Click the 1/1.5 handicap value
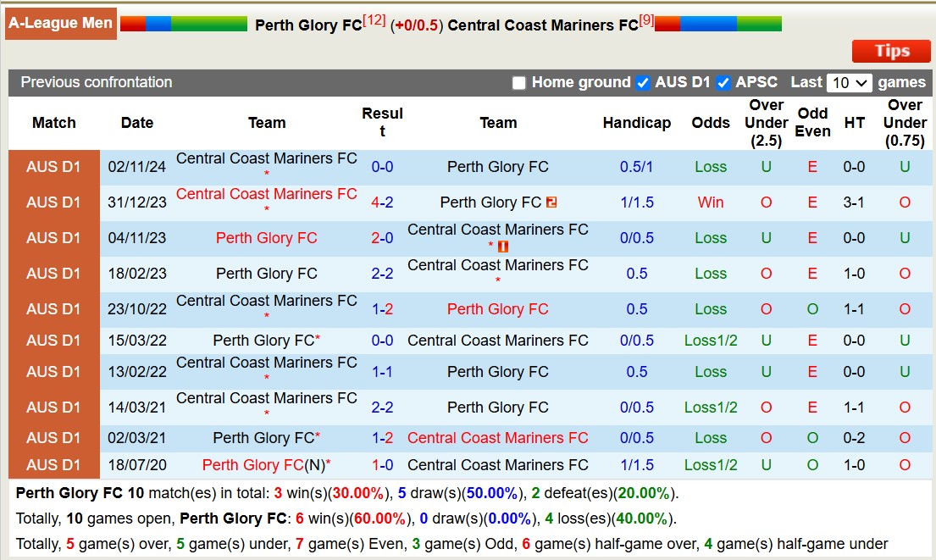The width and height of the screenshot is (936, 560). click(637, 202)
